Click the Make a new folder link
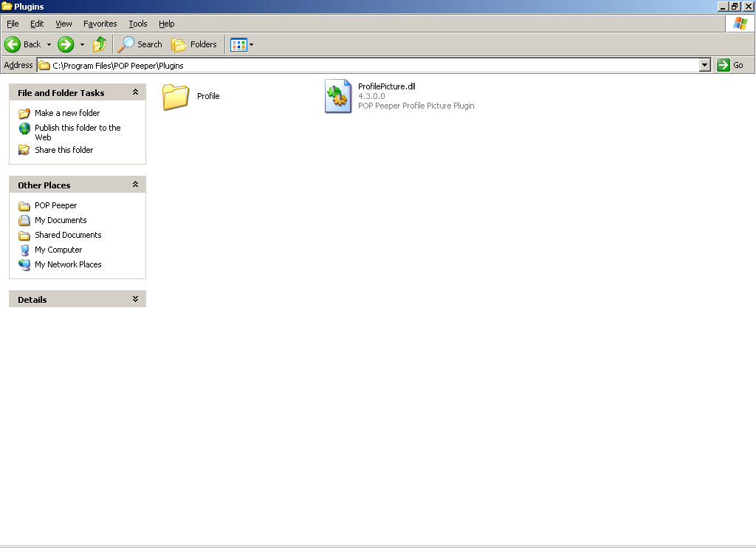756x548 pixels. click(x=67, y=113)
